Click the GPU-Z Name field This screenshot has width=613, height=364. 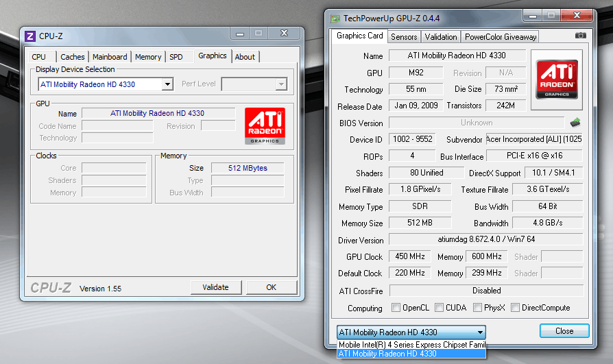pyautogui.click(x=457, y=56)
